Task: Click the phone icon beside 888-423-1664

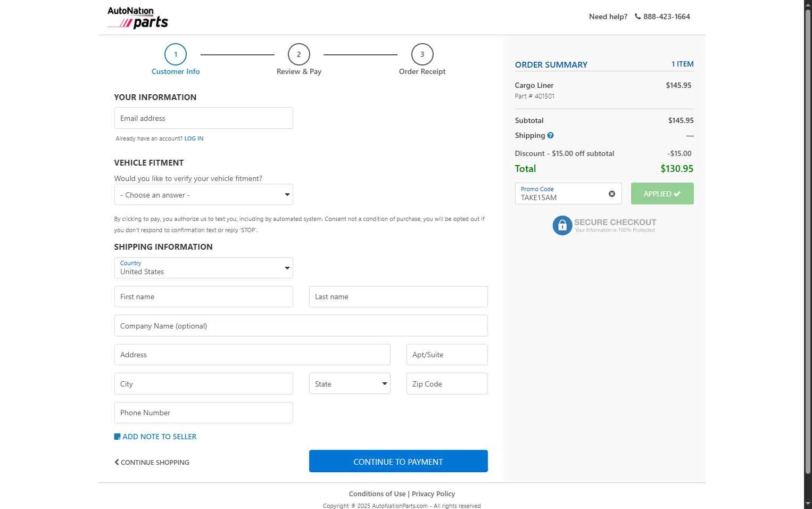Action: click(637, 17)
